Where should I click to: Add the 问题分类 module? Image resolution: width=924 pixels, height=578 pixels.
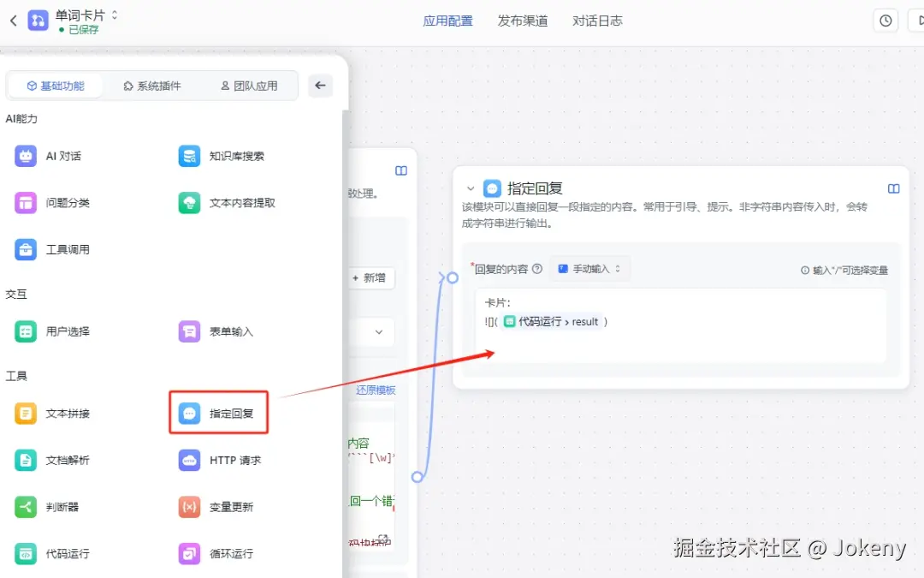point(52,203)
